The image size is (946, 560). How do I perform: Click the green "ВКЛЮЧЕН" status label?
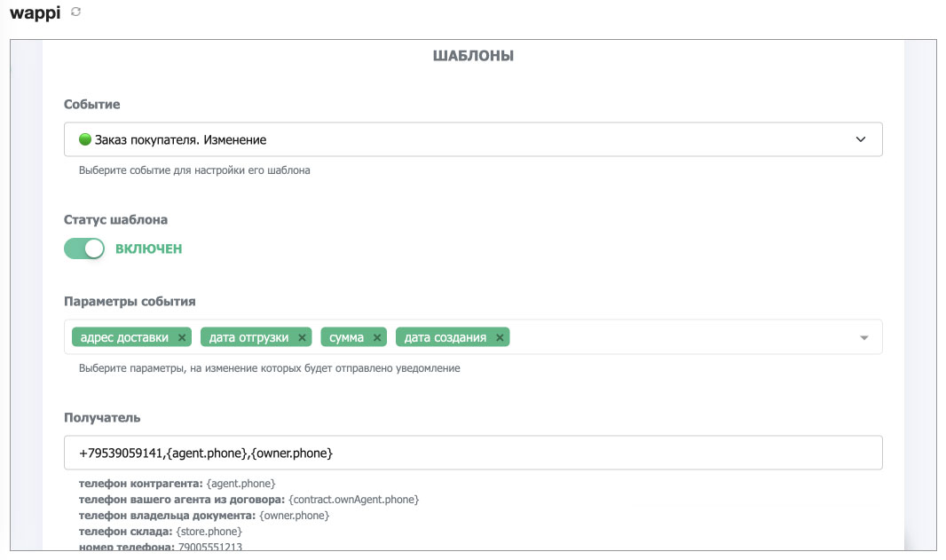[148, 248]
